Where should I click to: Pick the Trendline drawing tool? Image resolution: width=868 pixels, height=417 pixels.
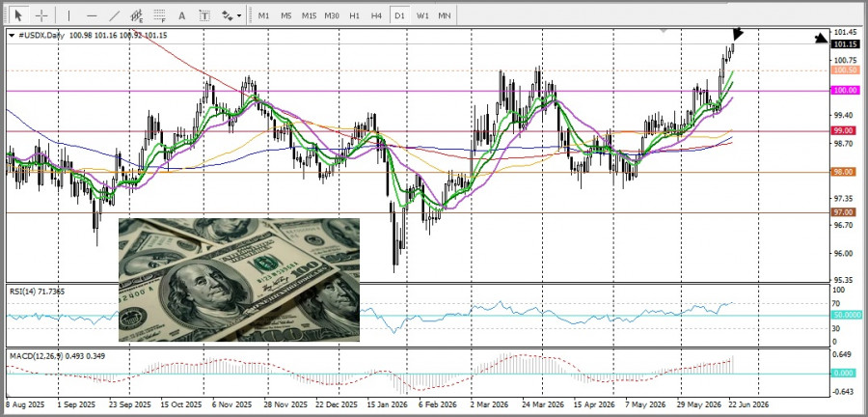pos(114,15)
